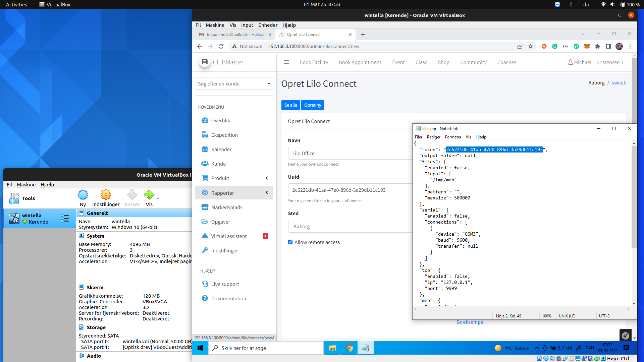Open the wintella machine list menu icon
This screenshot has height=362, width=644.
[x=65, y=219]
